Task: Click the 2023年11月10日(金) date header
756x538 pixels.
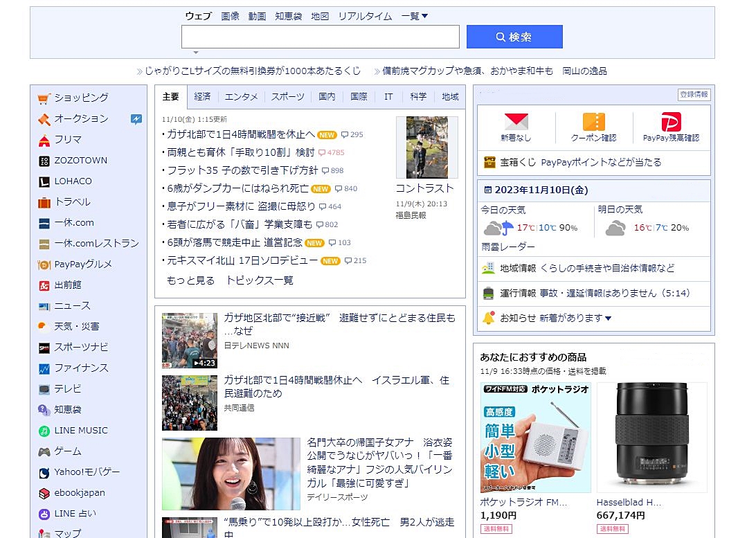Action: (541, 190)
